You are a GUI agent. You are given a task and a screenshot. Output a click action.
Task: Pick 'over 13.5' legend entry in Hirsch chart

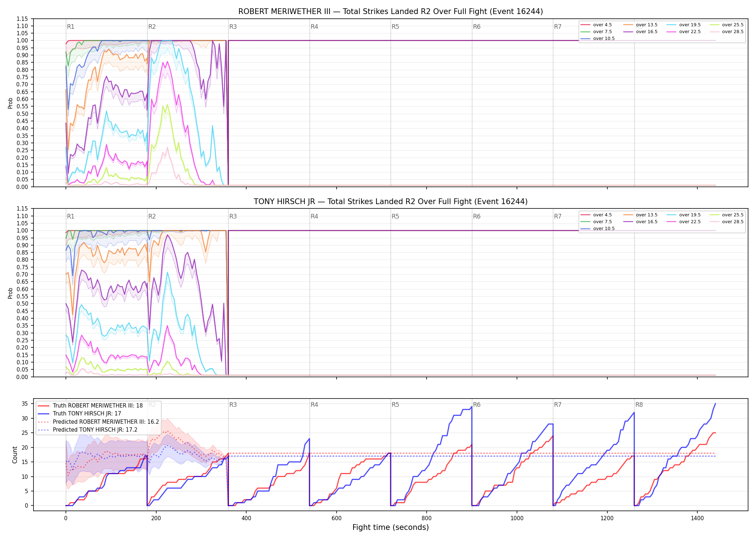[640, 215]
